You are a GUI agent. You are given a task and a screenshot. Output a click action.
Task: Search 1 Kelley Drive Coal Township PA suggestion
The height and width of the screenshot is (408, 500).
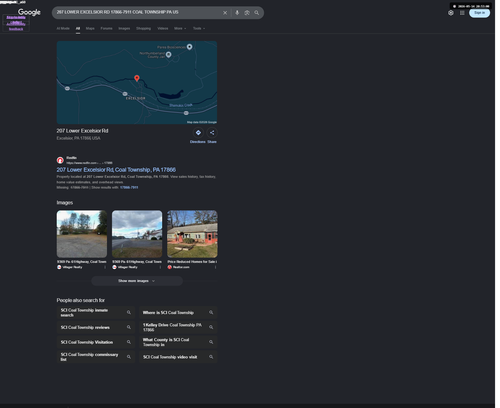[178, 327]
